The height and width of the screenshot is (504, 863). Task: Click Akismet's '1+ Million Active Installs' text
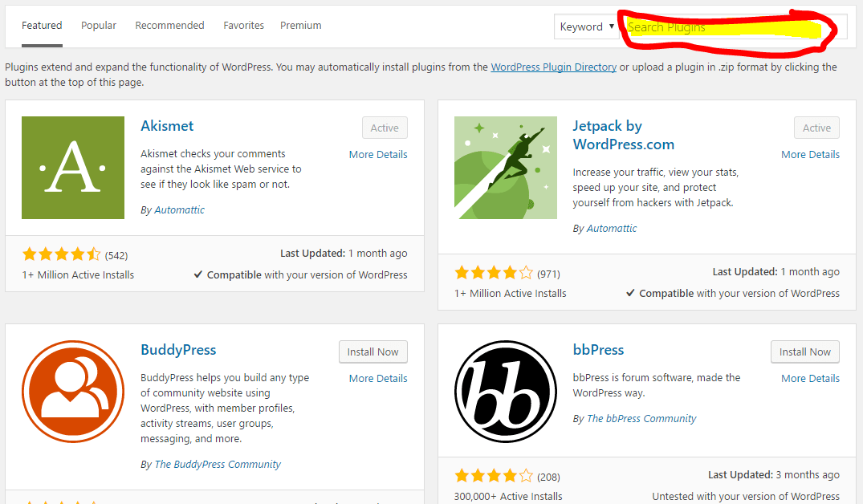point(78,274)
